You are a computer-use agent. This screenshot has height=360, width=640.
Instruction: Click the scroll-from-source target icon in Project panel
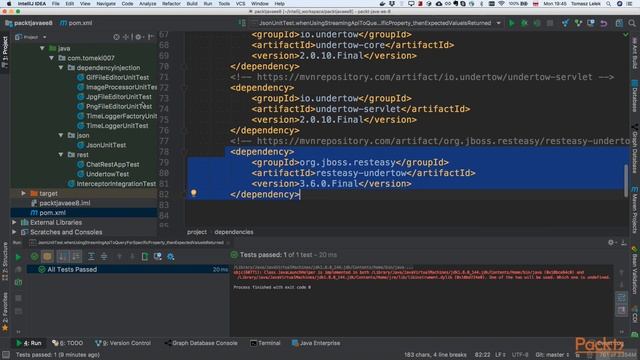[116, 37]
